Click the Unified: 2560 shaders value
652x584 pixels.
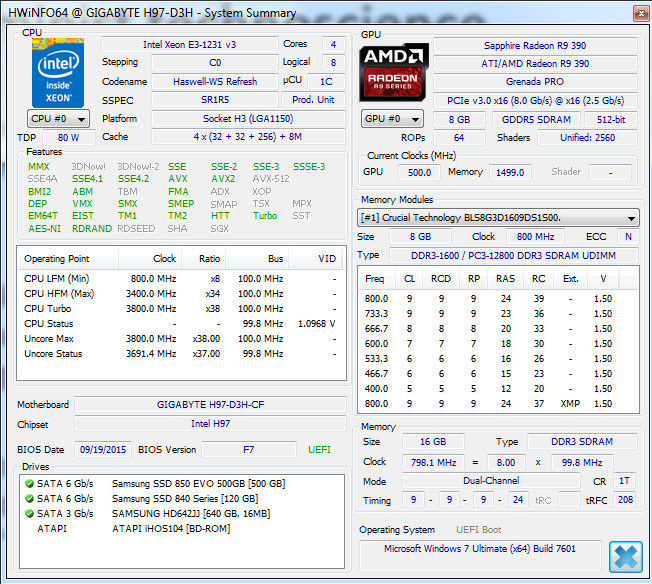click(x=588, y=138)
